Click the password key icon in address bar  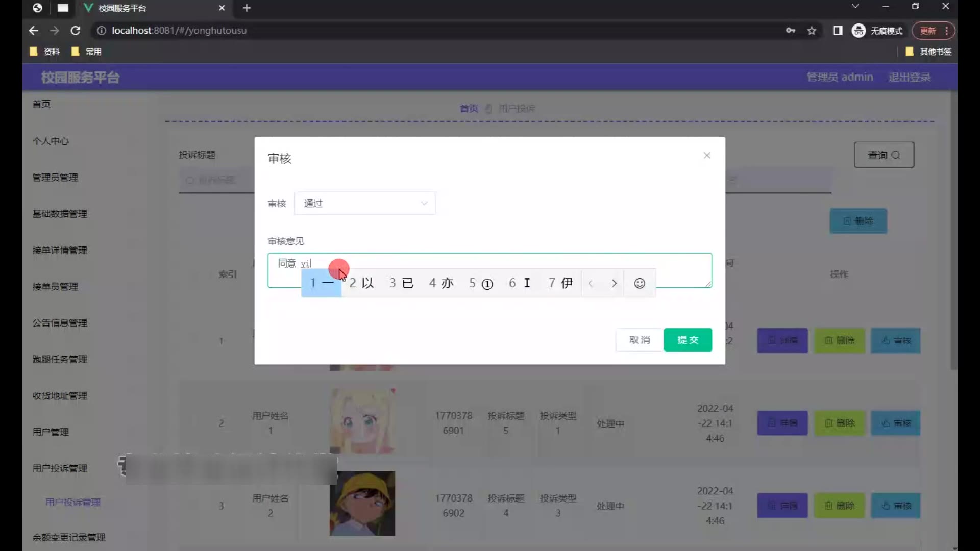click(x=790, y=31)
